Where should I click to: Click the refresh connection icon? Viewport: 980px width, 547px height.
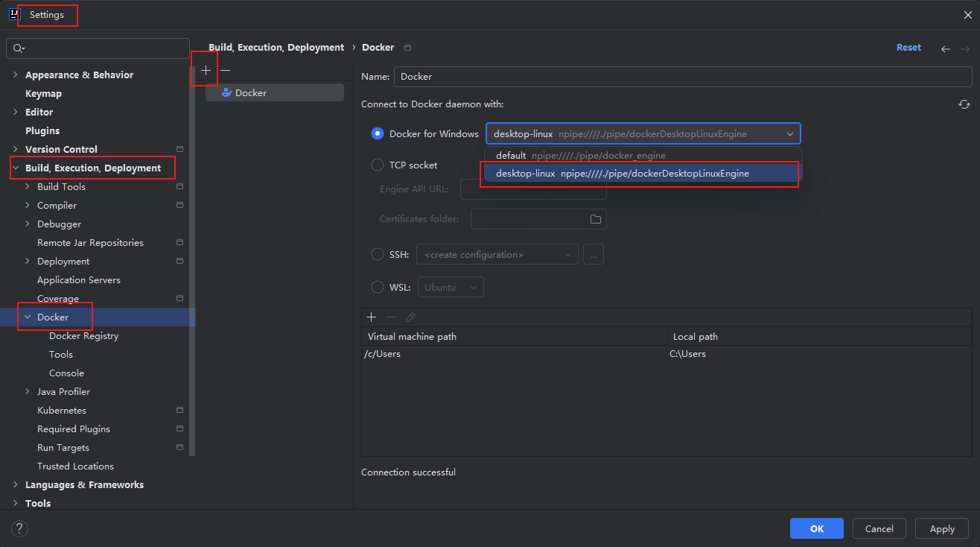(964, 104)
